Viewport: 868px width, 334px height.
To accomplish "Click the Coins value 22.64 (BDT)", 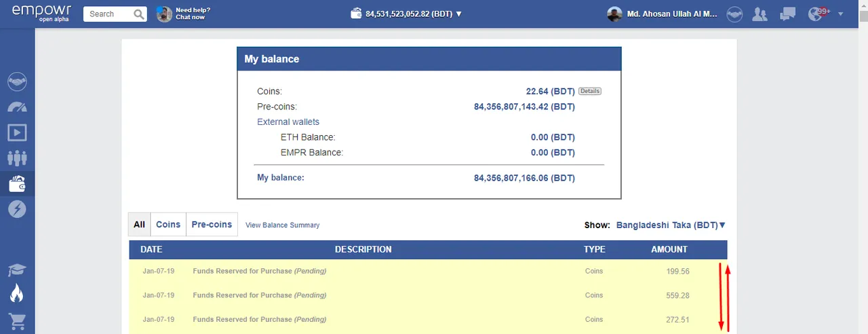I will tap(551, 91).
